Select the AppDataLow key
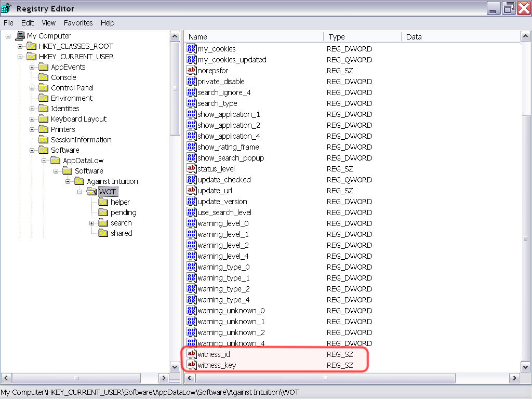The width and height of the screenshot is (532, 399). click(83, 161)
